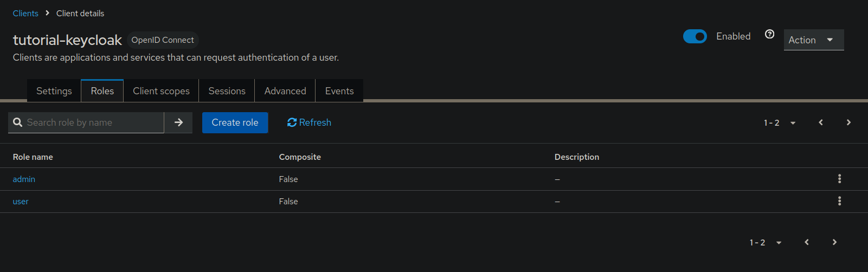The image size is (868, 272).
Task: Click the Client details breadcrumb text
Action: pyautogui.click(x=80, y=13)
